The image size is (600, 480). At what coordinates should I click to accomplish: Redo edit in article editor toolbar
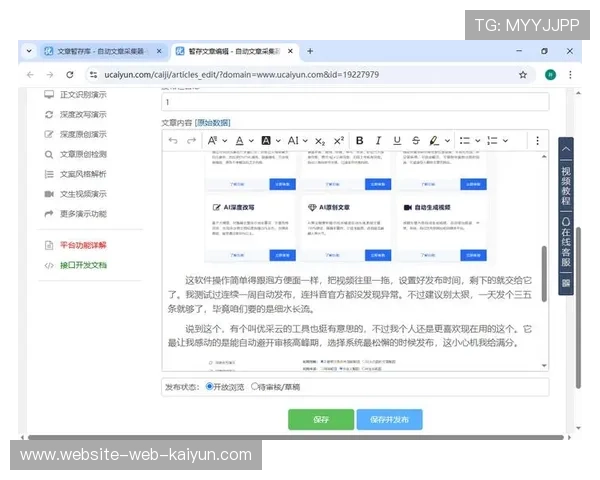191,141
